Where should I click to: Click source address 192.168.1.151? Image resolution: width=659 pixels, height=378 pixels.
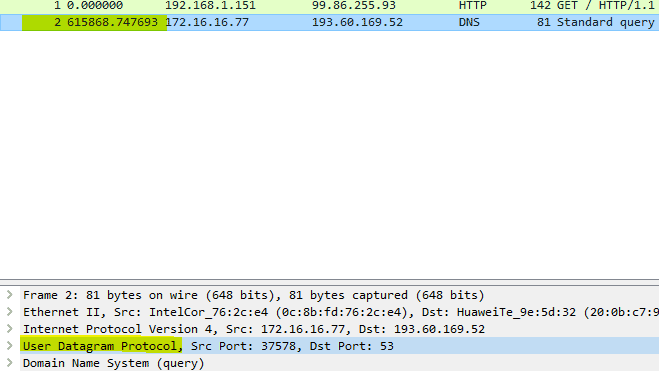click(210, 5)
